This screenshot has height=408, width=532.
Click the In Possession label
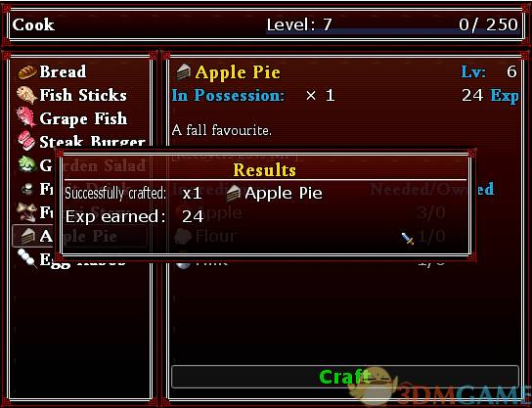(228, 95)
